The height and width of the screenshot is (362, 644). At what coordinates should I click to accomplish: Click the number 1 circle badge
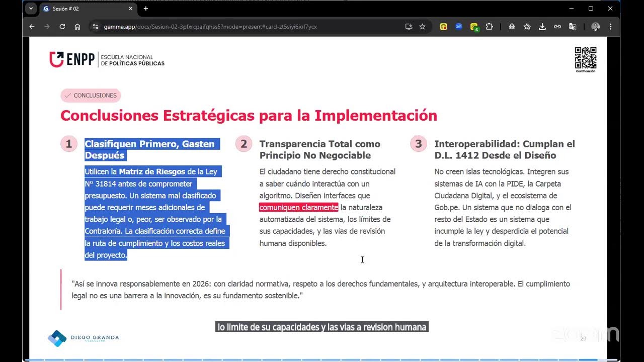pos(68,144)
